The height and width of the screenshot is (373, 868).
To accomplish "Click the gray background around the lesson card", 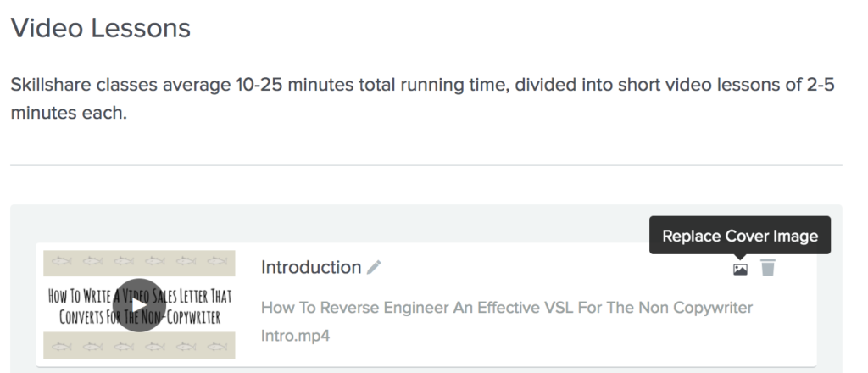I will 424,222.
